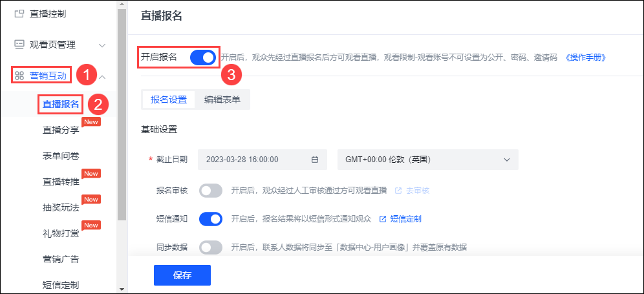
Task: Click the 保存 button
Action: point(182,275)
